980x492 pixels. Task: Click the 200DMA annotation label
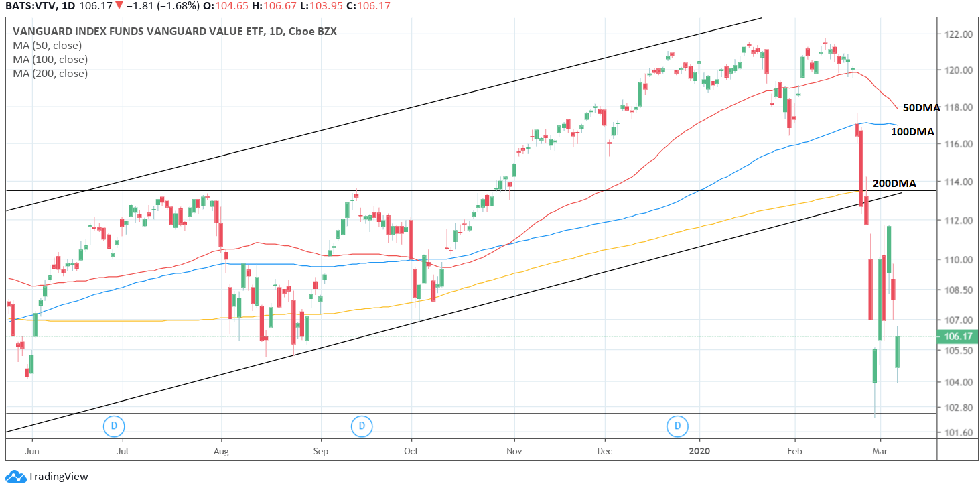click(x=895, y=184)
